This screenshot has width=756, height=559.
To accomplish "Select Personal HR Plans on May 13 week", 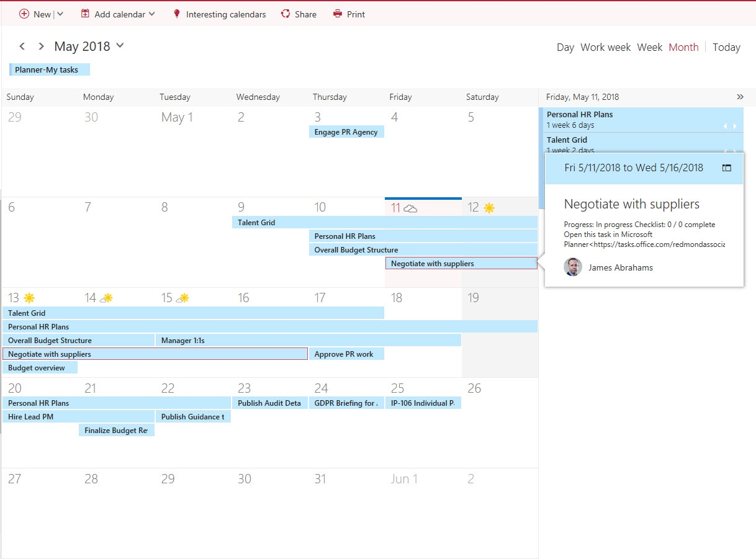I will click(270, 326).
